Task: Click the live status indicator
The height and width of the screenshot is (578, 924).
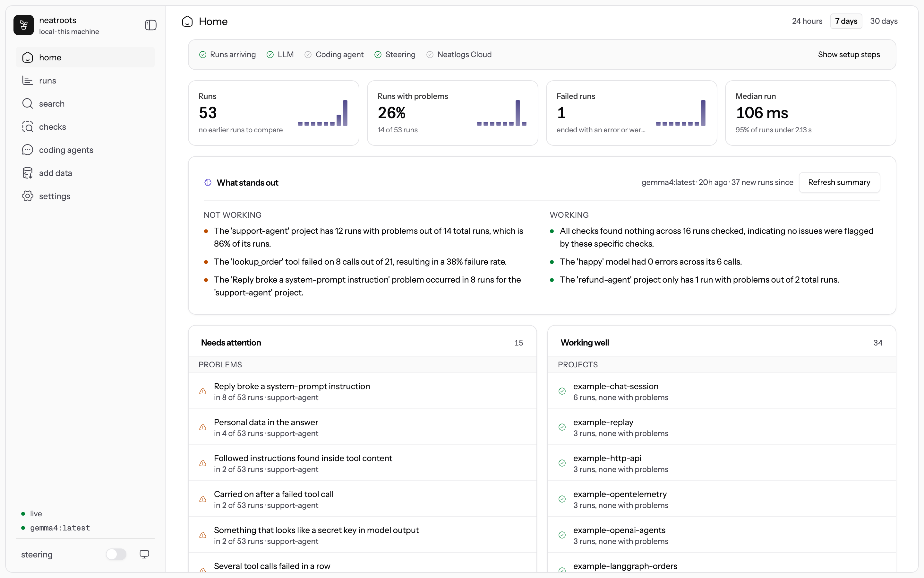Action: pyautogui.click(x=32, y=513)
